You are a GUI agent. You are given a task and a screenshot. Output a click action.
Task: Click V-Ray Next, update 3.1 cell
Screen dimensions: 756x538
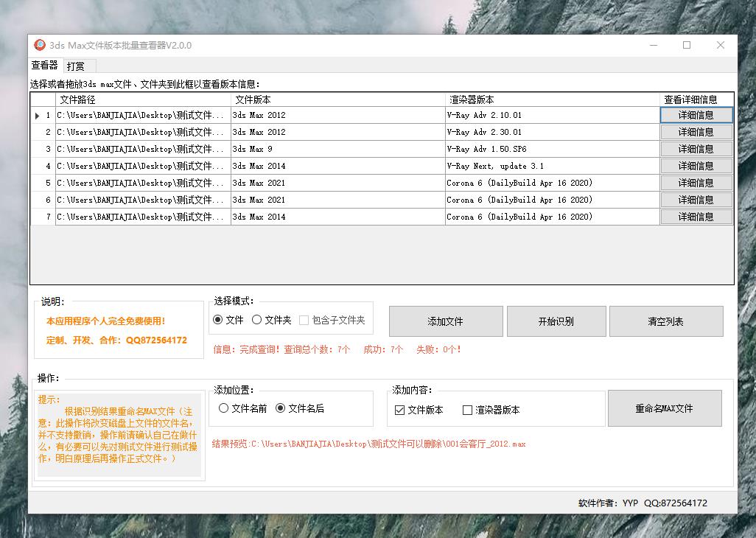coord(553,166)
